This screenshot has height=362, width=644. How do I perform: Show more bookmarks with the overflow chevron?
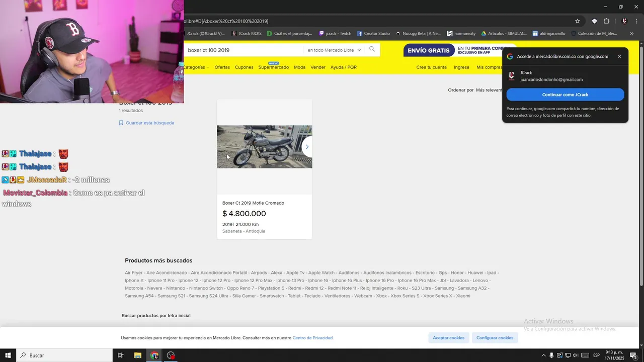(x=632, y=34)
